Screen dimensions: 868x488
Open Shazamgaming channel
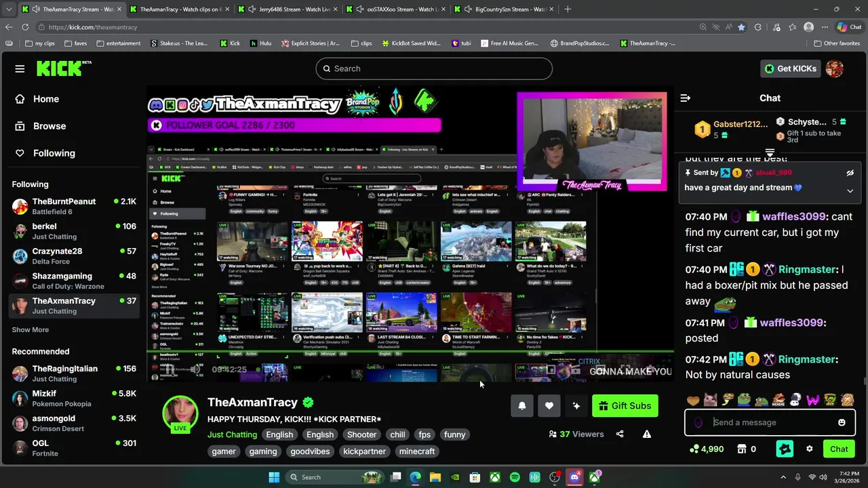pos(74,281)
